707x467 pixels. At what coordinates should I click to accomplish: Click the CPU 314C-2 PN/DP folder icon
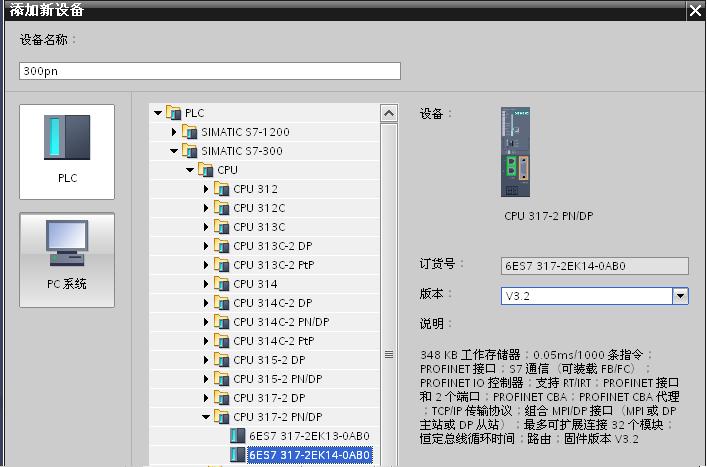point(222,321)
